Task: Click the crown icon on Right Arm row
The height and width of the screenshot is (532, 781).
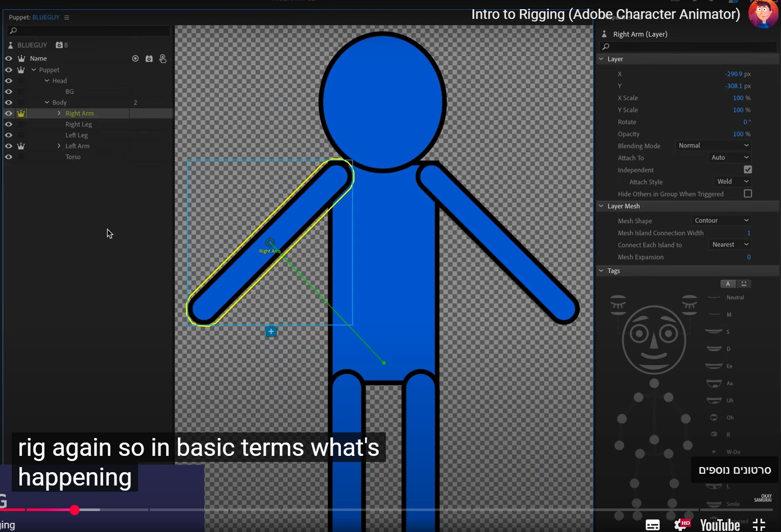Action: [x=21, y=113]
